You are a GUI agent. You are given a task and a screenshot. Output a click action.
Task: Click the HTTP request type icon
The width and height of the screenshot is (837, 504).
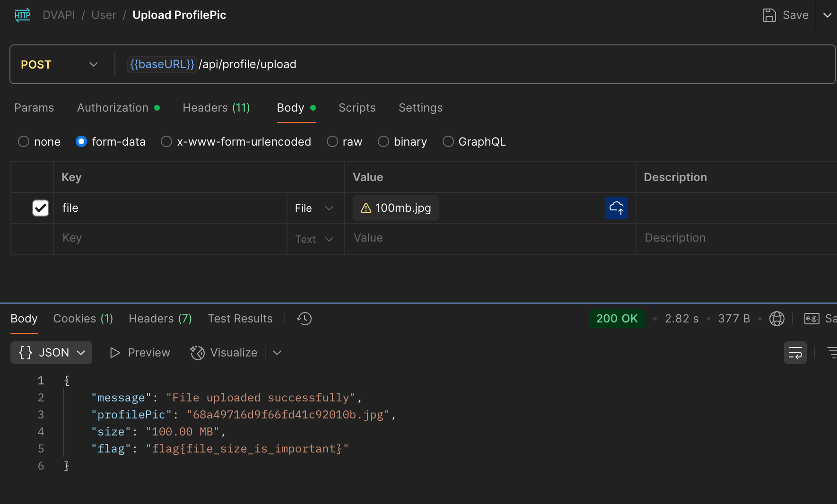[22, 15]
